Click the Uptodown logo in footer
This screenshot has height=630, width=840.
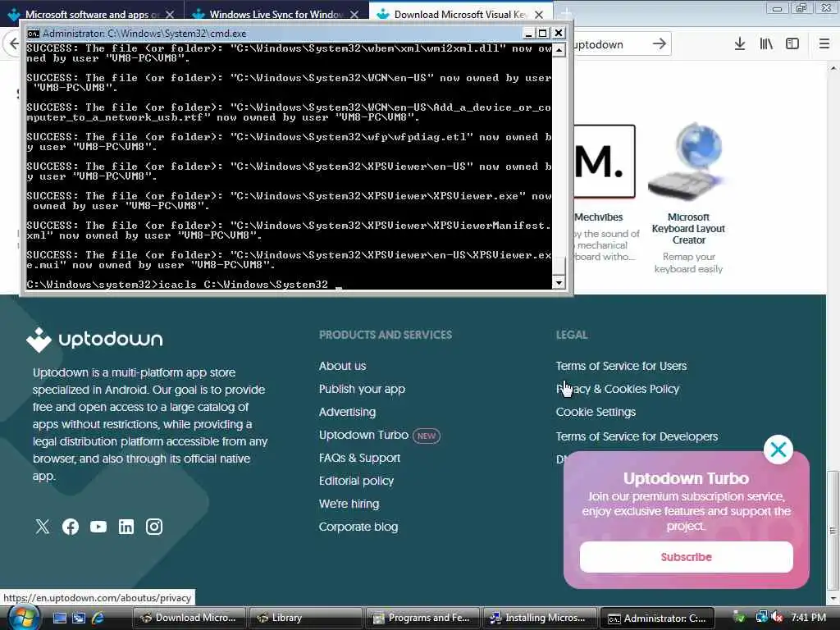point(94,340)
